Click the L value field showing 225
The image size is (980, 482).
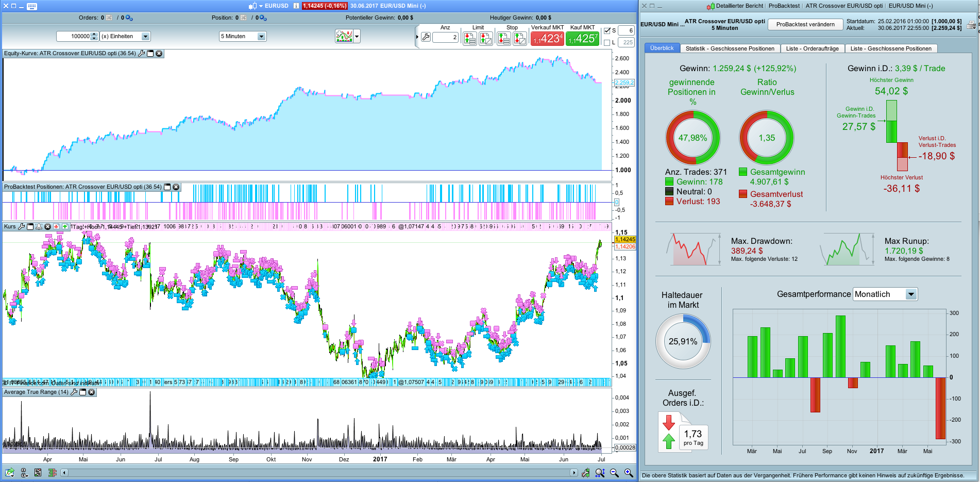(626, 42)
